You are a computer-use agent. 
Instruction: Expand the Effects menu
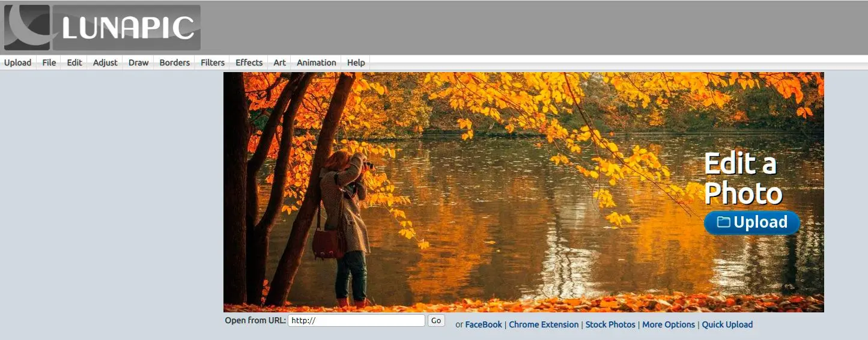tap(249, 62)
